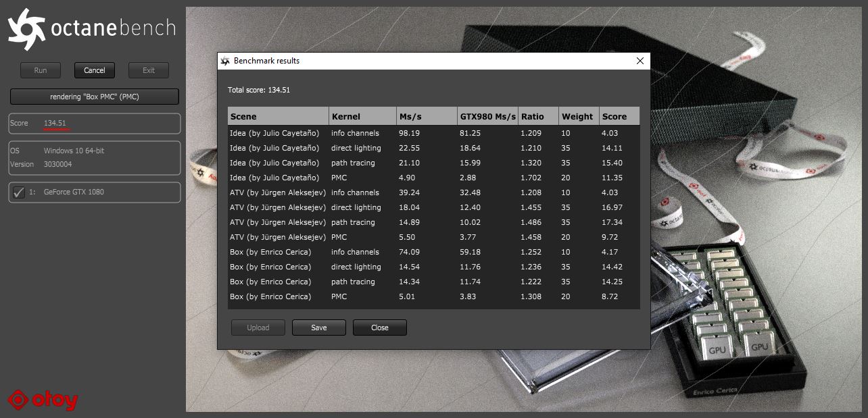Toggle the GeForce GTX 1080 checkbox
868x418 pixels.
pos(19,192)
